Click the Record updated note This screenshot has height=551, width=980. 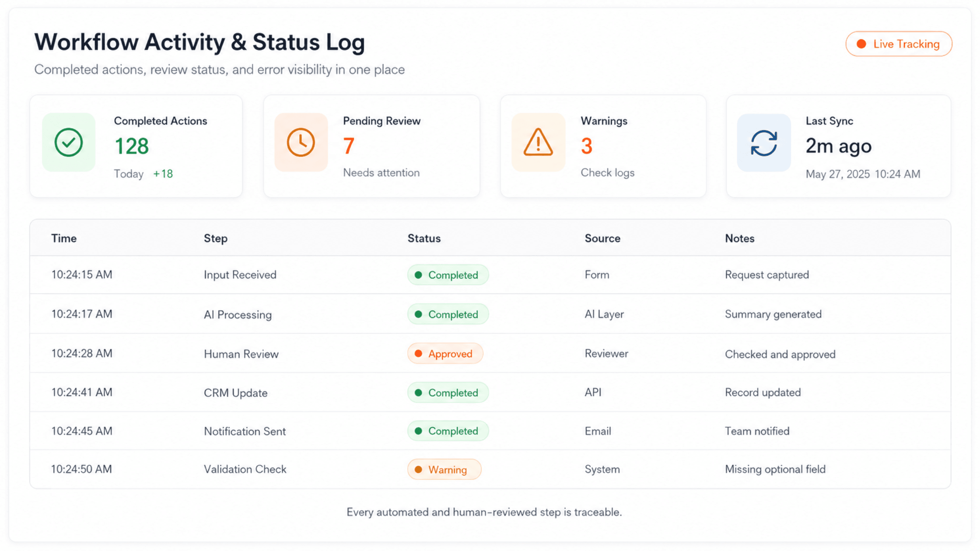pyautogui.click(x=763, y=392)
